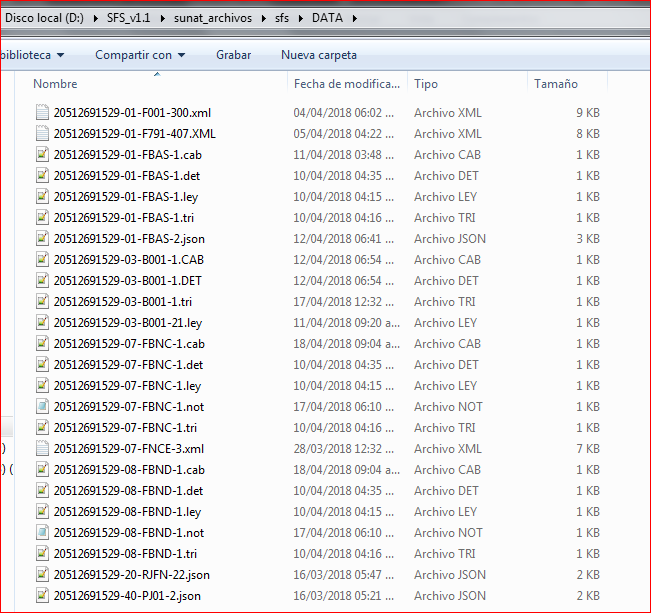Expand the arrow after sunat_archivos in the path
The width and height of the screenshot is (651, 613).
263,19
